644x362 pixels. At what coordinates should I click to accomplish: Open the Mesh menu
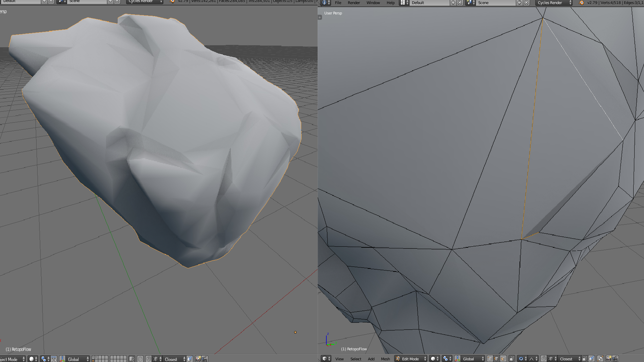[385, 359]
